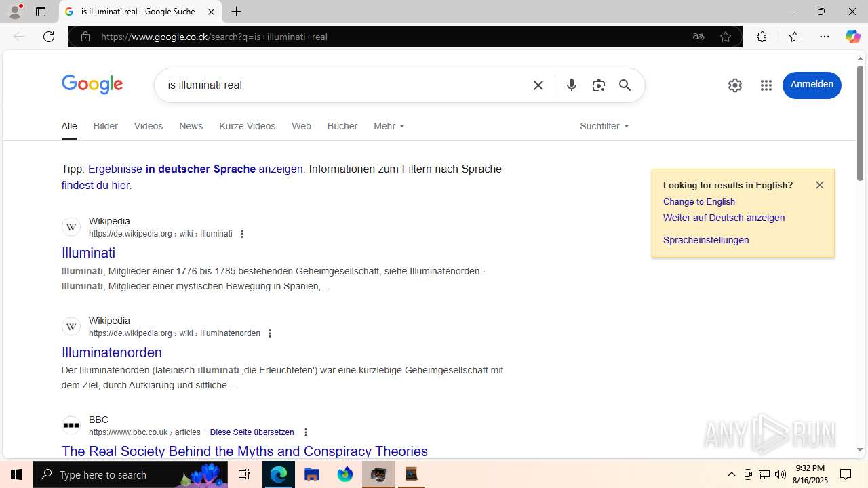Switch to Kurze Videos tab

click(x=248, y=126)
